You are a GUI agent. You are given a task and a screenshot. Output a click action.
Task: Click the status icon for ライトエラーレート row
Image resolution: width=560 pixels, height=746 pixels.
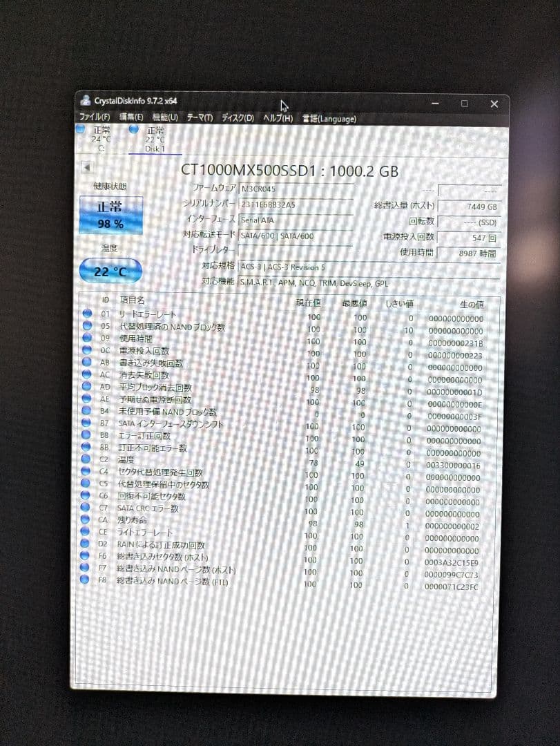[x=85, y=531]
